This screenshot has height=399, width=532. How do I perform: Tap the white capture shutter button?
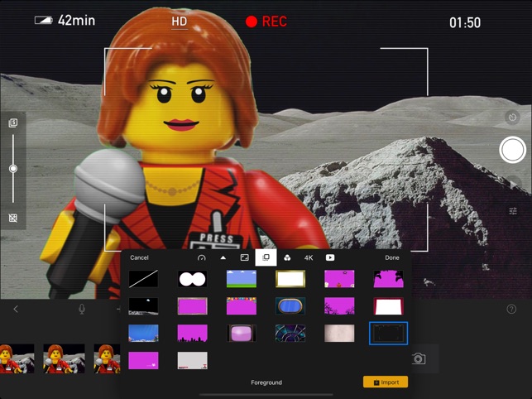(512, 150)
